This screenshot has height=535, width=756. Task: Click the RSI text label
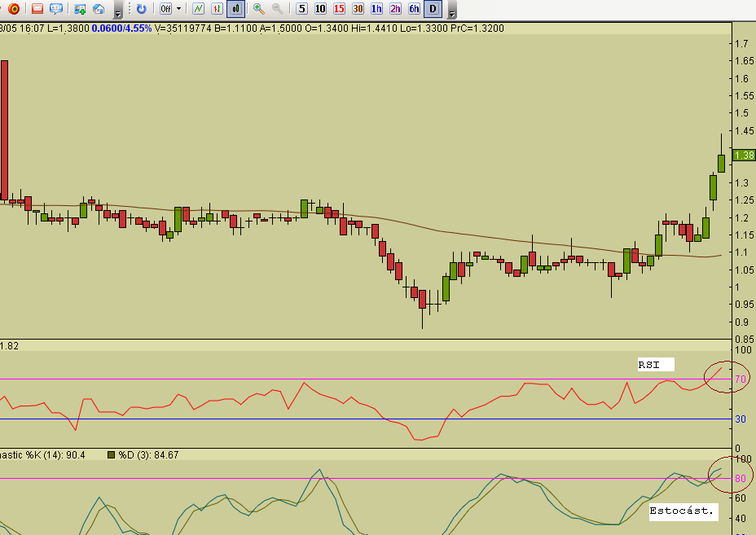pyautogui.click(x=649, y=365)
